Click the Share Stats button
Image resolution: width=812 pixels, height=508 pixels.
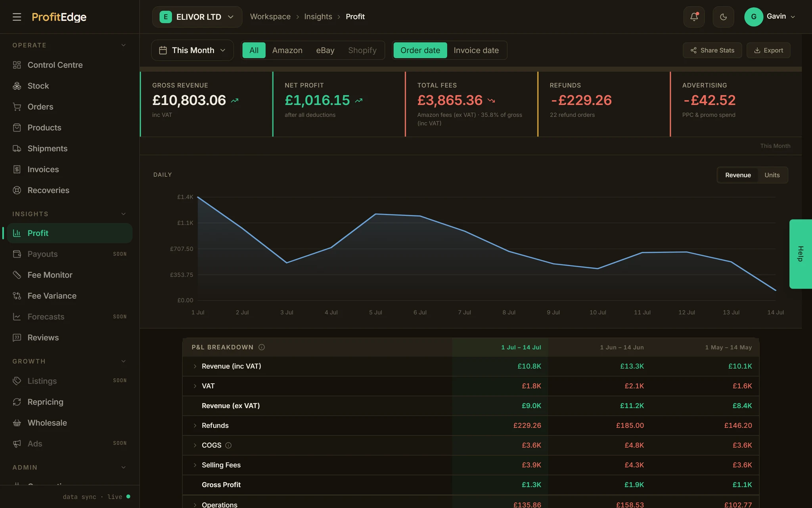(712, 50)
